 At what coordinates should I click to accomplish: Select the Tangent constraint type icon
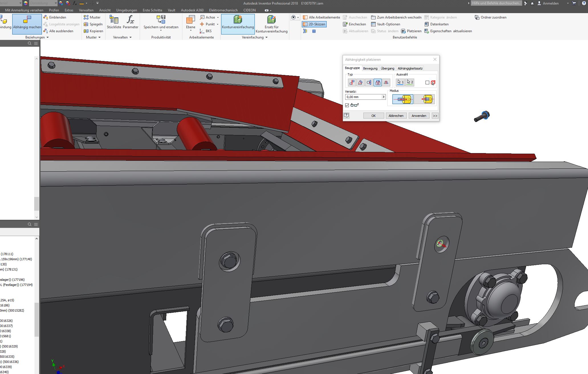click(x=369, y=82)
